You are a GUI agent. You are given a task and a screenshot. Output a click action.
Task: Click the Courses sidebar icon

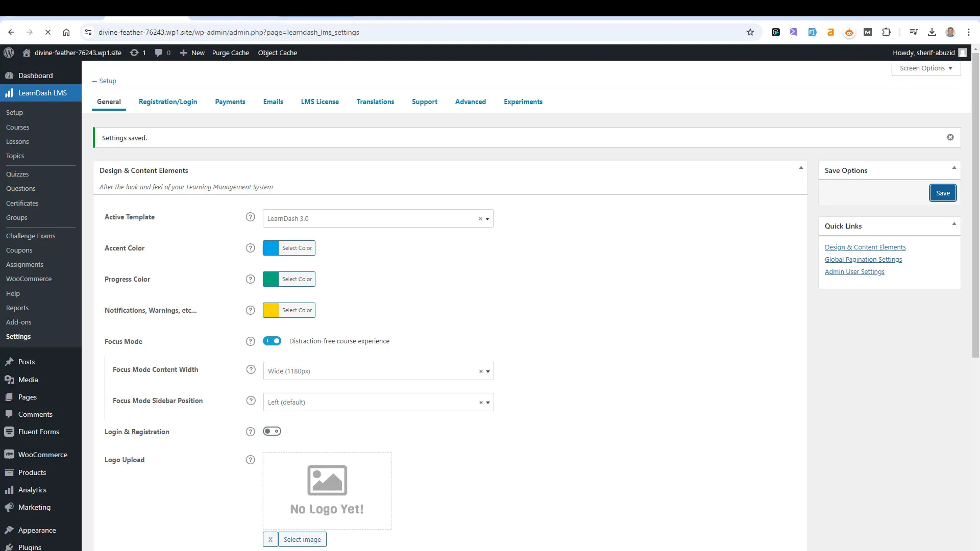(17, 127)
